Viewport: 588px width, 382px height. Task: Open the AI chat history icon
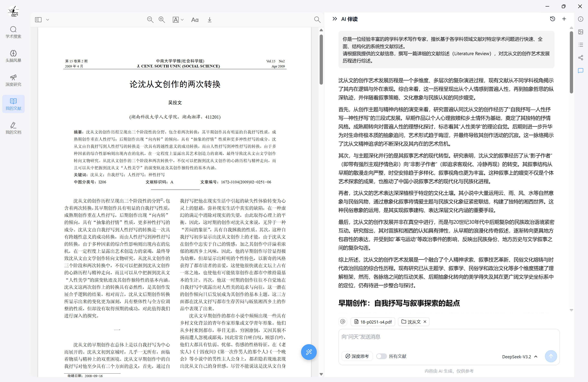coord(552,19)
